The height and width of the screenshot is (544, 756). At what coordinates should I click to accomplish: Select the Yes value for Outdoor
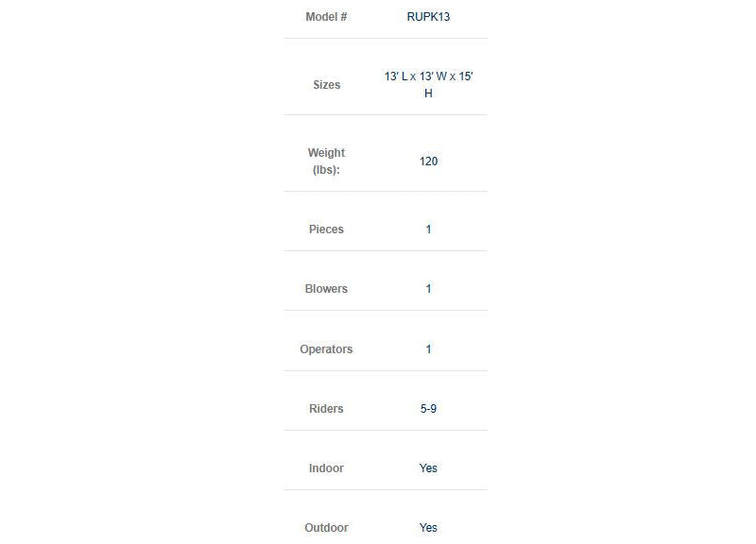click(x=428, y=528)
